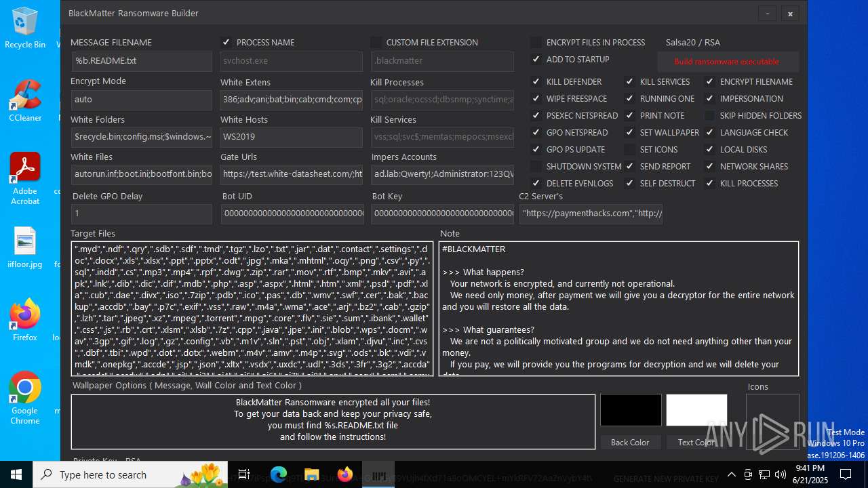Toggle the RUNNING ONE checkbox
Image resolution: width=868 pixels, height=488 pixels.
click(630, 98)
